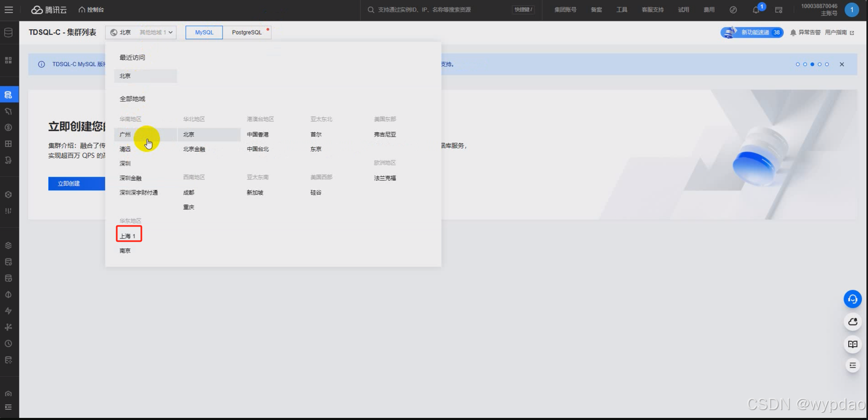Viewport: 868px width, 420px height.
Task: Open the 试用 top menu item
Action: point(684,9)
